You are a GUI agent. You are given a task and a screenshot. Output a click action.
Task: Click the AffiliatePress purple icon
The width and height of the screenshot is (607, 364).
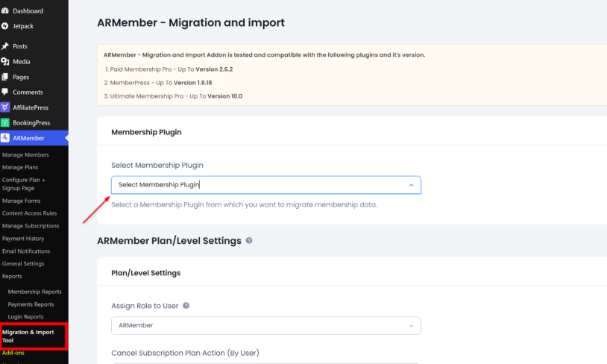5,107
